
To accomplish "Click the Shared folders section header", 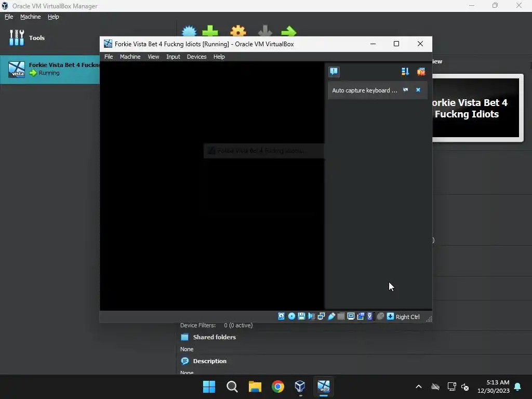I will coord(214,337).
